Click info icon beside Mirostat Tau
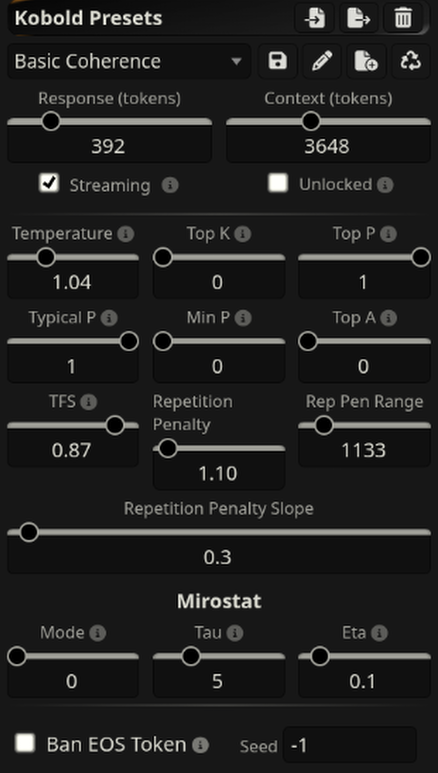Image resolution: width=438 pixels, height=773 pixels. click(x=235, y=633)
